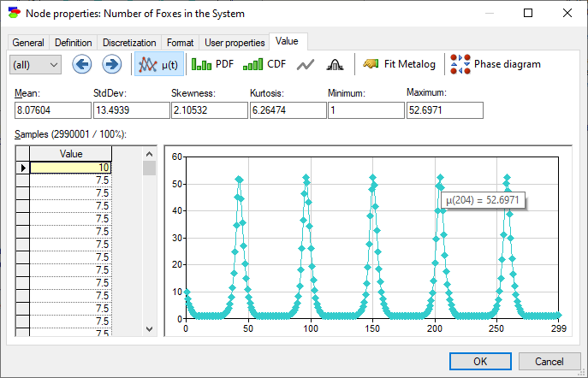
Task: Click the gray line chart icon
Action: click(306, 65)
